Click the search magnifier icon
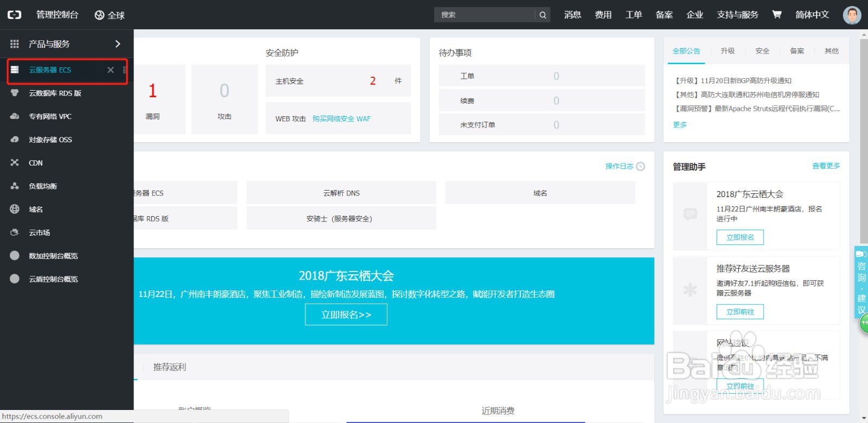The image size is (868, 423). pos(542,15)
